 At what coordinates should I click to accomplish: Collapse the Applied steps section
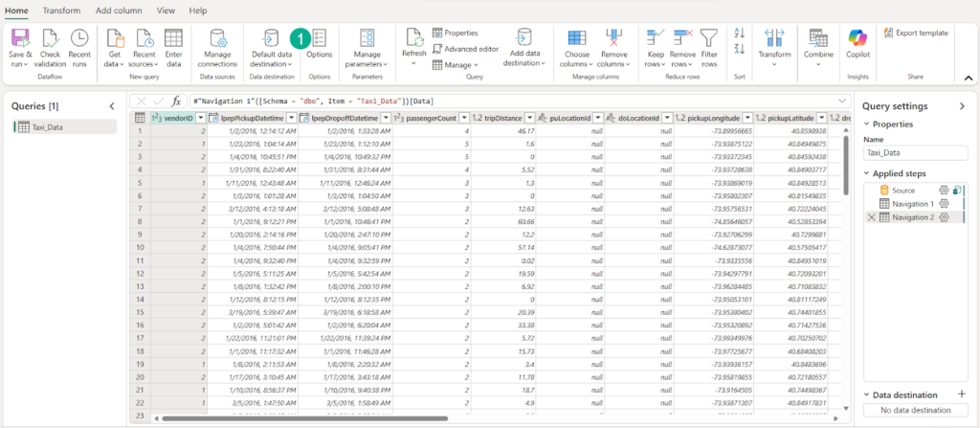coord(867,172)
